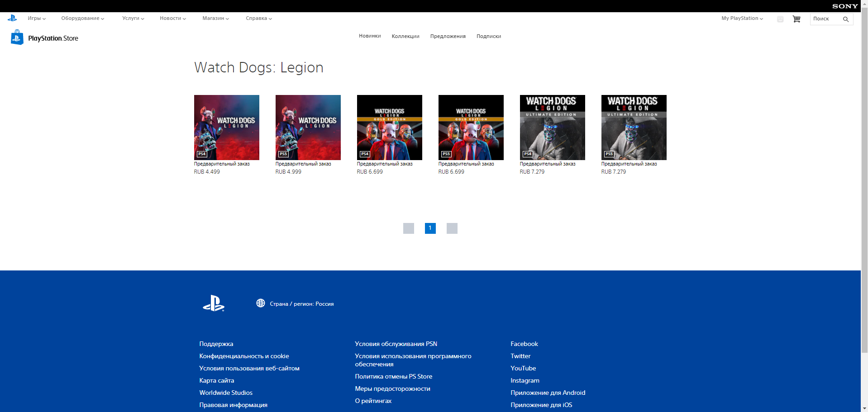The width and height of the screenshot is (868, 412).
Task: Expand the Справка dropdown menu
Action: [x=259, y=19]
